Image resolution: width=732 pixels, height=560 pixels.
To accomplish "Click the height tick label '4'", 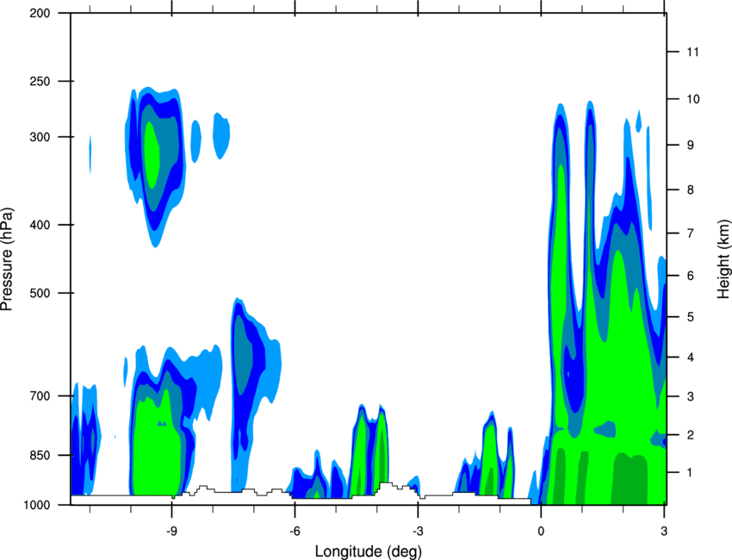I will tap(691, 358).
